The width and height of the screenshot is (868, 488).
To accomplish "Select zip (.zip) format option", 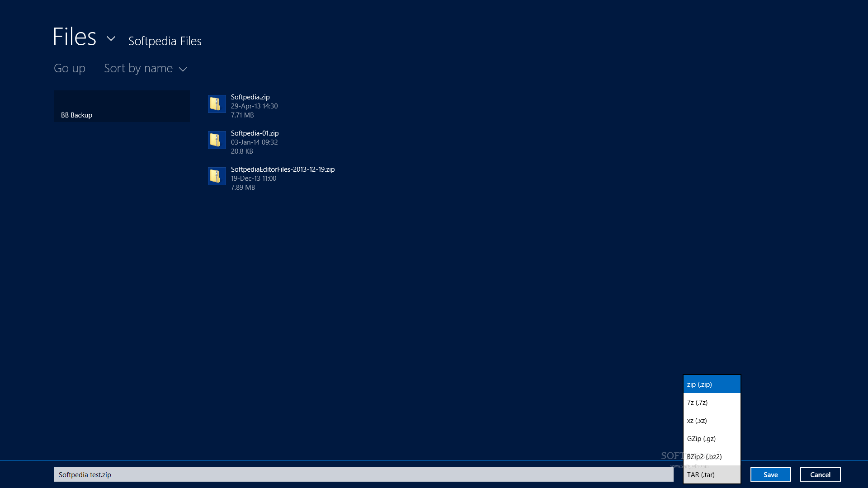I will click(711, 385).
